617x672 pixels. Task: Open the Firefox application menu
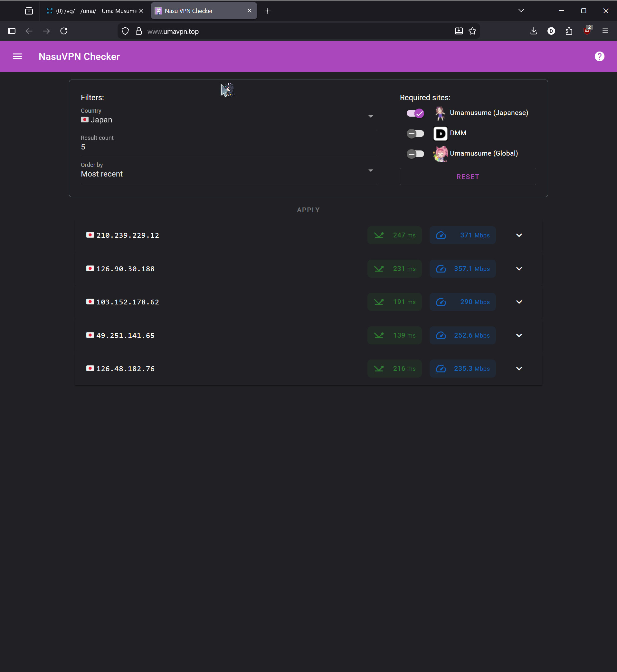click(x=605, y=31)
